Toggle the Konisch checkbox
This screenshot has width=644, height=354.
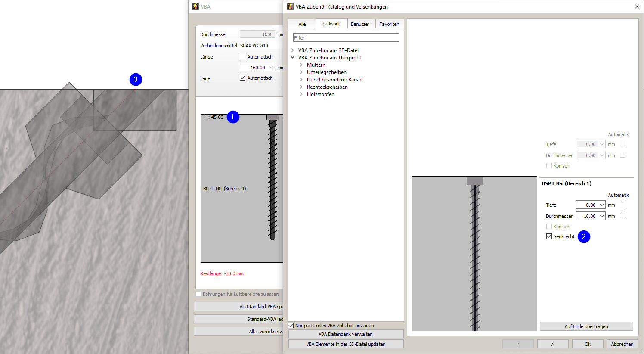pos(549,226)
